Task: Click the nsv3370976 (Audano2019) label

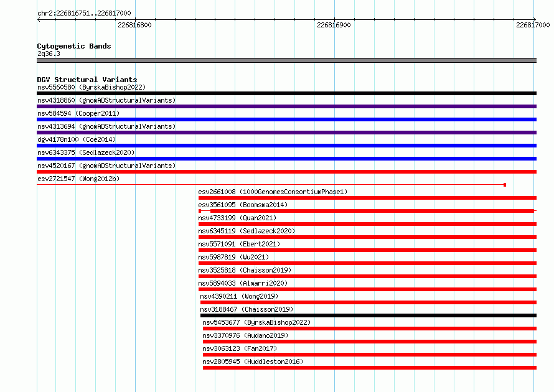Action: tap(245, 335)
